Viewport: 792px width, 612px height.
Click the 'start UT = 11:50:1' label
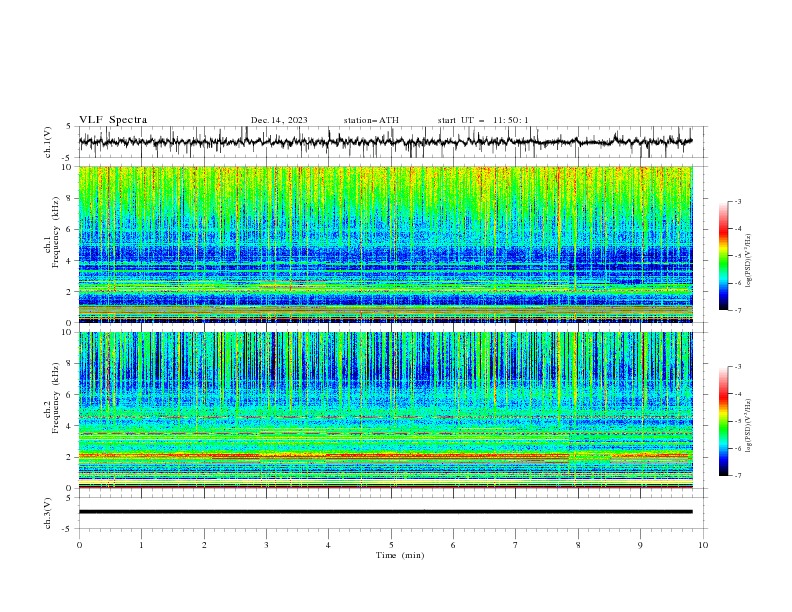click(483, 120)
